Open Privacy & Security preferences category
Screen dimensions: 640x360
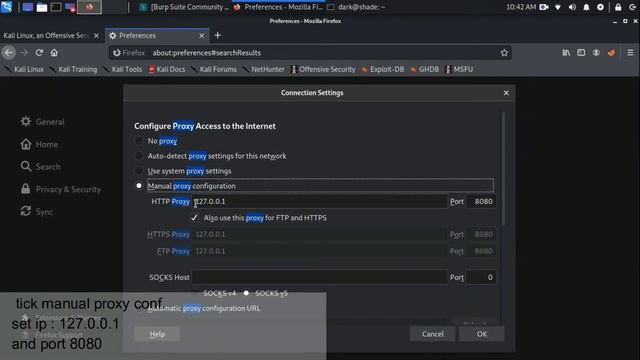(x=60, y=189)
